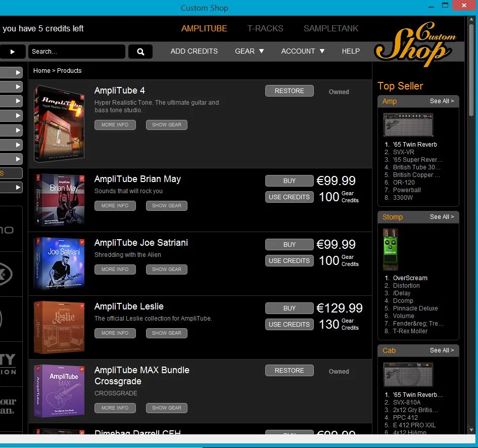Image resolution: width=478 pixels, height=448 pixels.
Task: Click the Custom Shop logo
Action: pos(415,43)
